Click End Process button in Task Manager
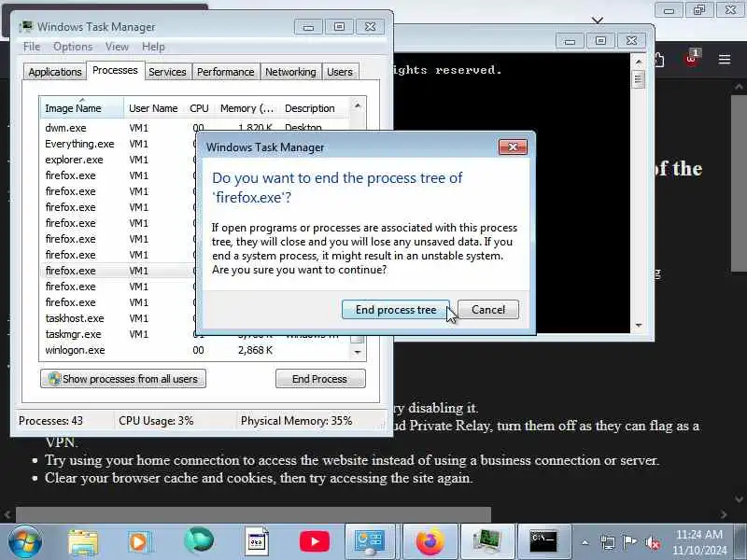 point(320,379)
